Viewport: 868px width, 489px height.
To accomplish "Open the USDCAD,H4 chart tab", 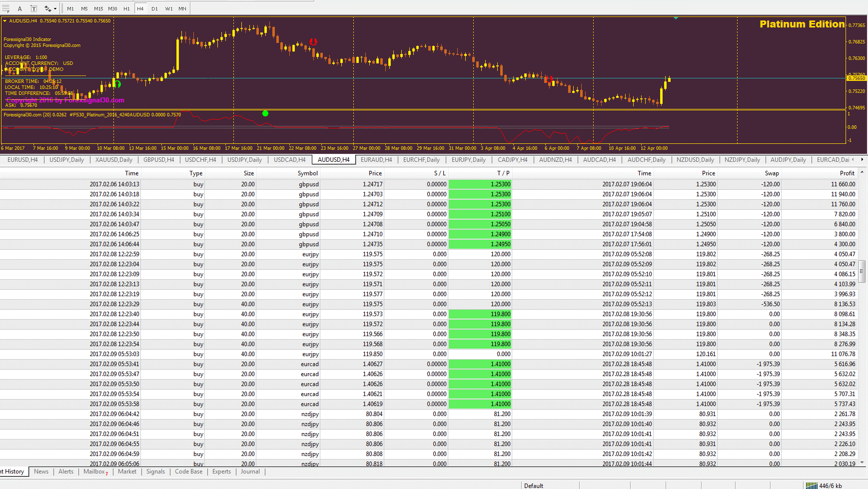I will (x=289, y=160).
